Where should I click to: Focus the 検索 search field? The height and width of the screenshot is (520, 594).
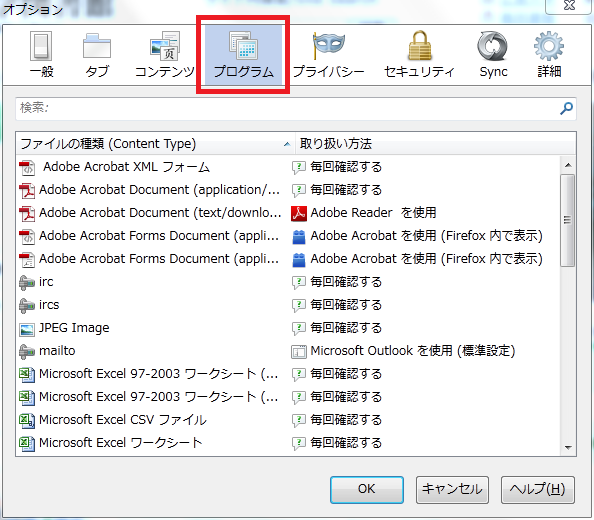click(296, 109)
